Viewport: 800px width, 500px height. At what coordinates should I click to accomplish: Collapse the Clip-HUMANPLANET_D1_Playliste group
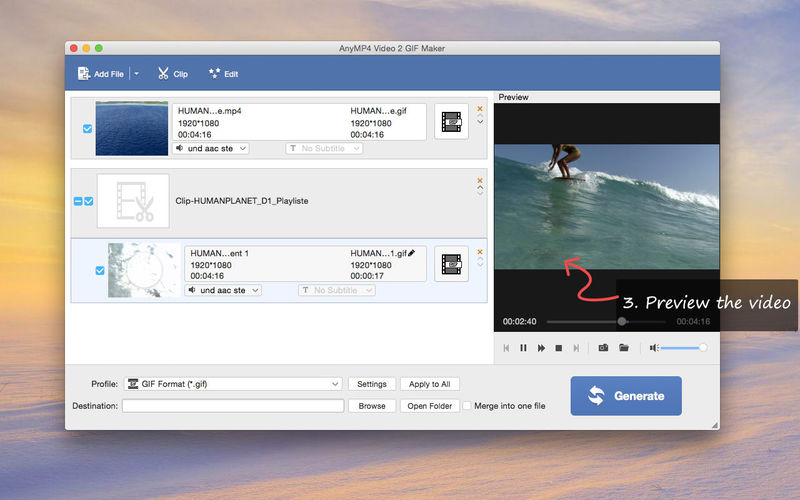78,201
